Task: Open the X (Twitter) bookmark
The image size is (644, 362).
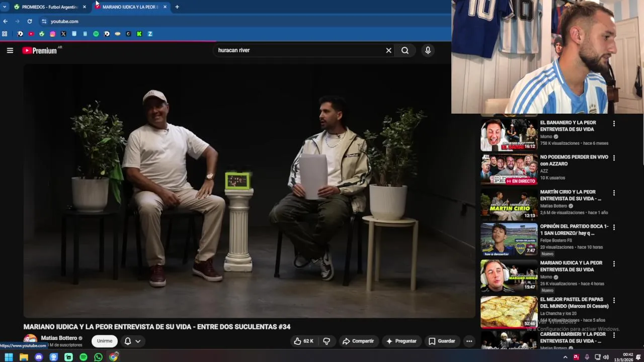Action: pos(63,34)
